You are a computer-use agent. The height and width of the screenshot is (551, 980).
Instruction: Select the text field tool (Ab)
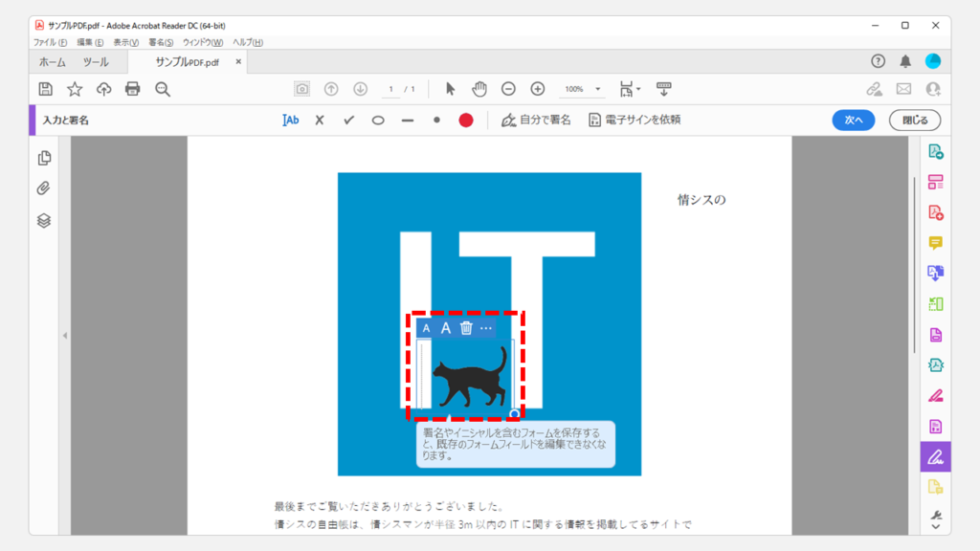tap(291, 121)
